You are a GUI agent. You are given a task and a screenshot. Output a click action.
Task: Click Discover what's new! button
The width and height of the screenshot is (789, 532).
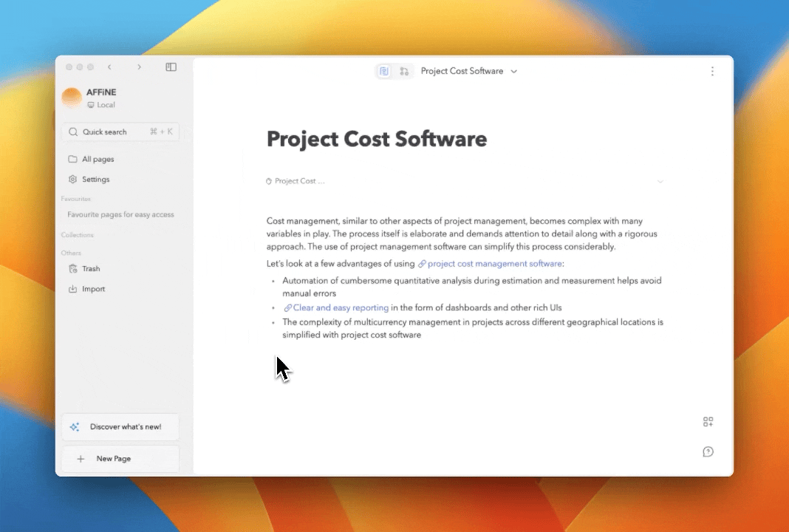point(120,427)
